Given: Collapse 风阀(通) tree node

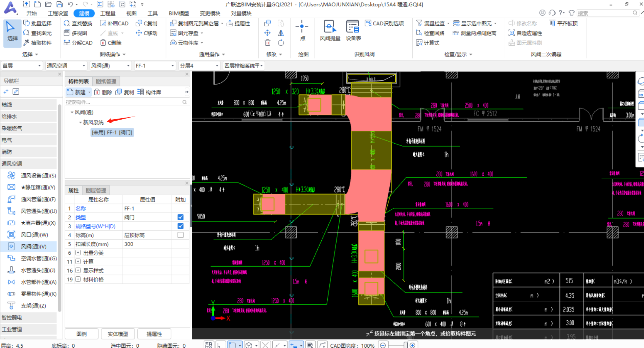Looking at the screenshot, I should pos(72,112).
